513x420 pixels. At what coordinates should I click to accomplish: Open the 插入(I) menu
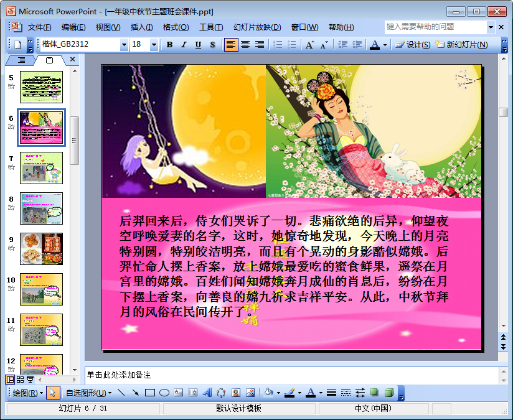click(142, 27)
